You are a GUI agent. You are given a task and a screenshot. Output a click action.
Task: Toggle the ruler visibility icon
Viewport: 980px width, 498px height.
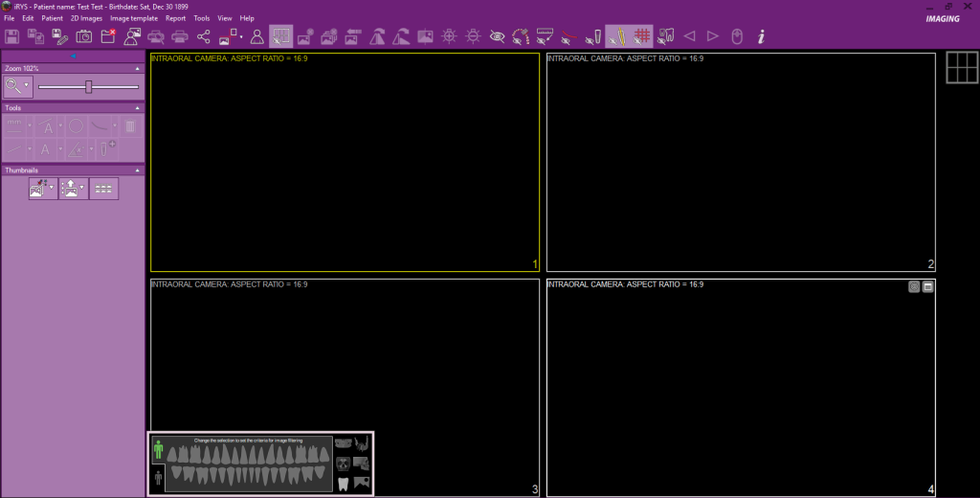tap(546, 36)
